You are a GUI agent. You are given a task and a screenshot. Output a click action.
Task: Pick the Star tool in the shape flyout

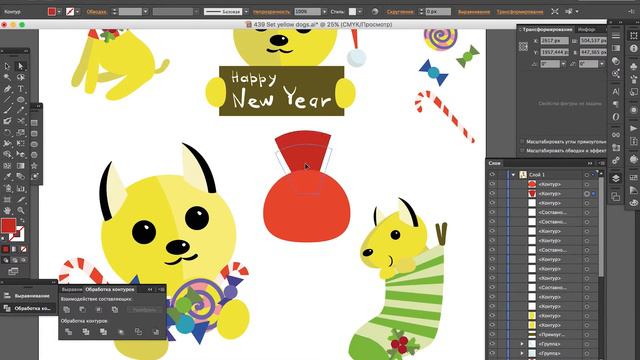point(34,166)
